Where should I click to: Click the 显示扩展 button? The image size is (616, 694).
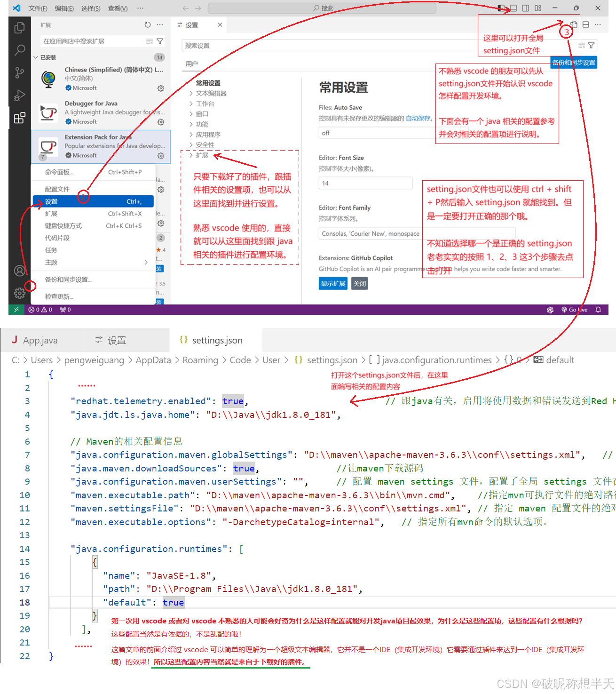pyautogui.click(x=333, y=283)
